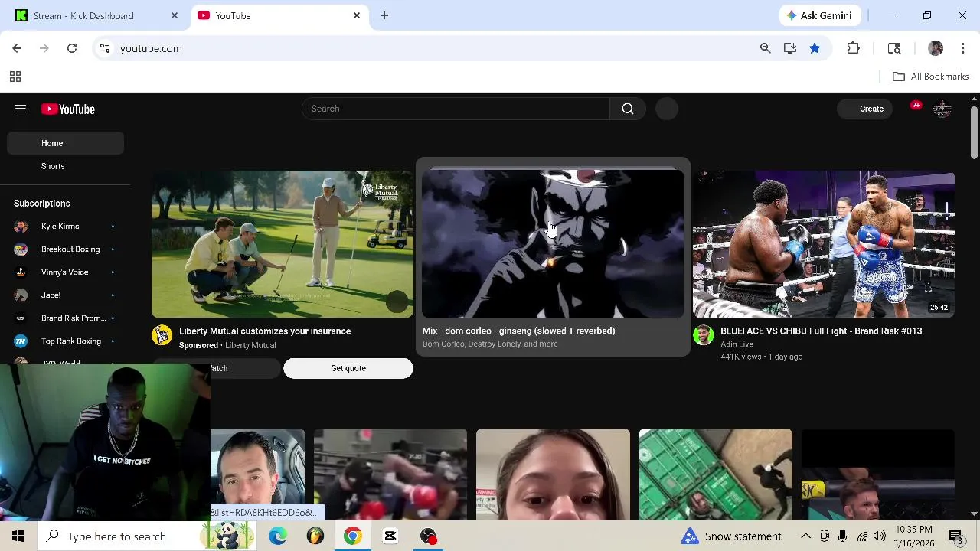Image resolution: width=980 pixels, height=551 pixels.
Task: Open the Liberty Mutual customizes your insurance link
Action: point(265,331)
